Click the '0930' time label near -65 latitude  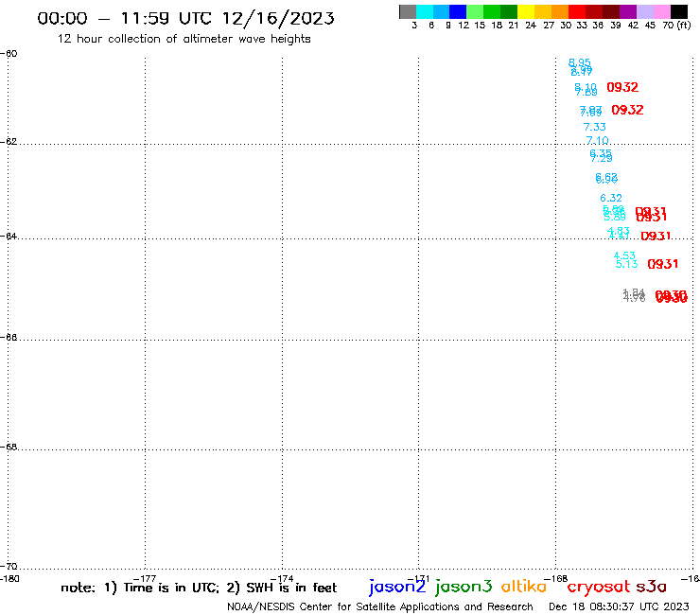click(671, 296)
